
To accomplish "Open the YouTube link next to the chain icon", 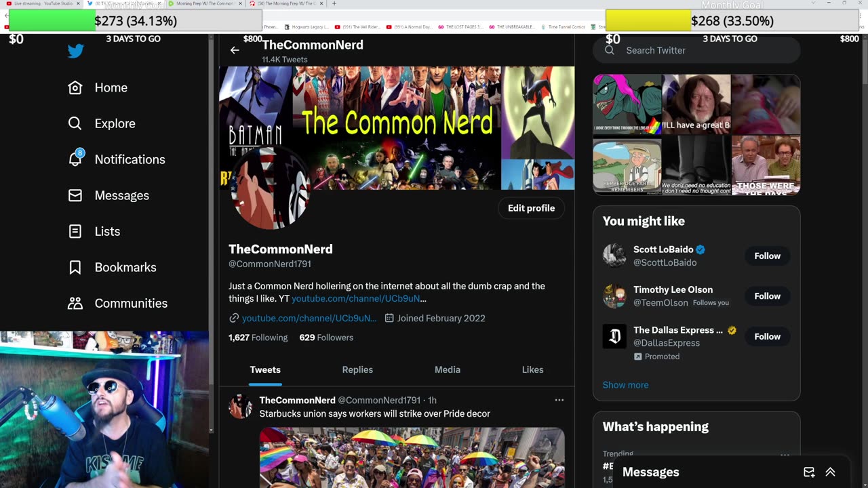I will click(309, 318).
